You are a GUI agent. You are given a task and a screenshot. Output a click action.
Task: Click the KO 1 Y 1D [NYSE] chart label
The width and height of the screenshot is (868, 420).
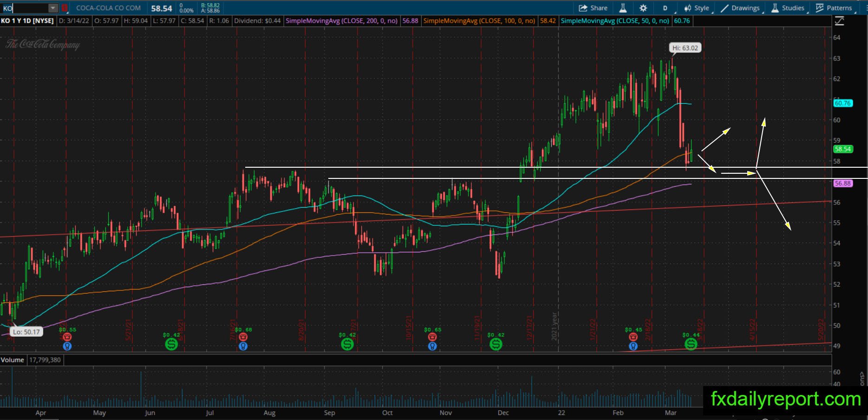[27, 21]
